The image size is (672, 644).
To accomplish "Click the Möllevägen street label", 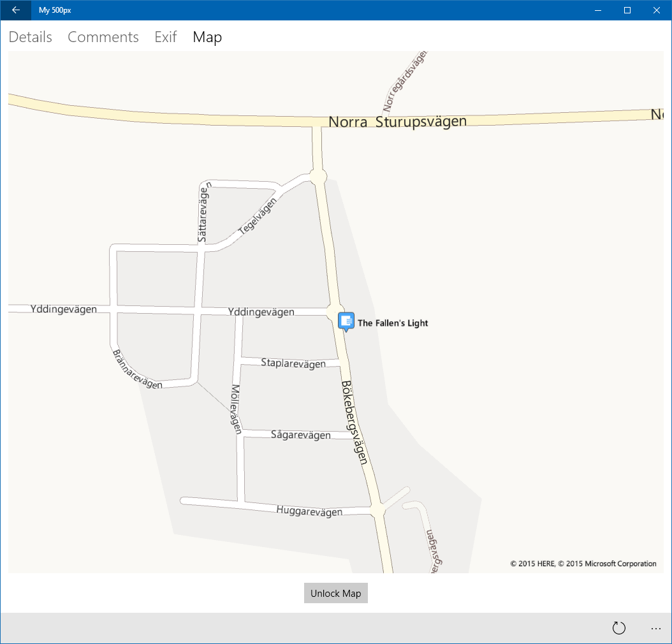I will (x=236, y=409).
